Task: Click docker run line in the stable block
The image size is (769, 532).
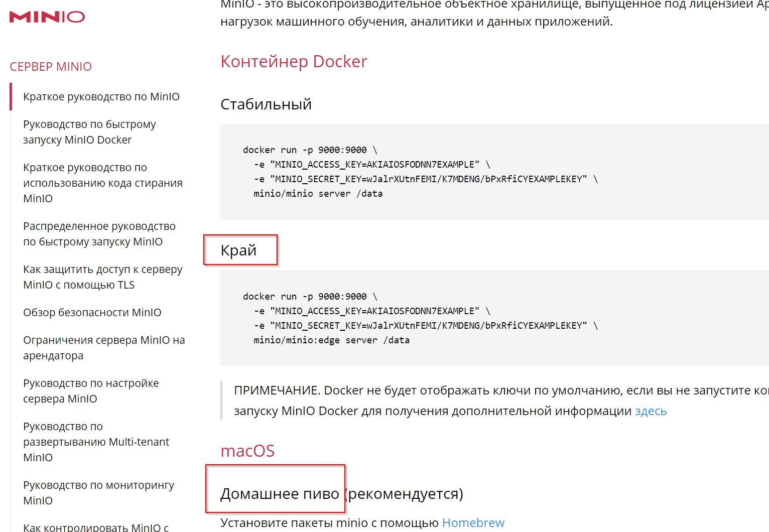Action: 310,150
